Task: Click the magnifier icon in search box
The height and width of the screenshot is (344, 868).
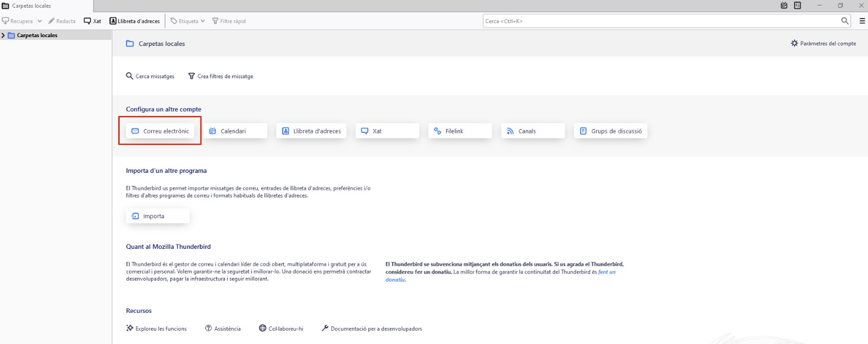Action: (x=845, y=21)
